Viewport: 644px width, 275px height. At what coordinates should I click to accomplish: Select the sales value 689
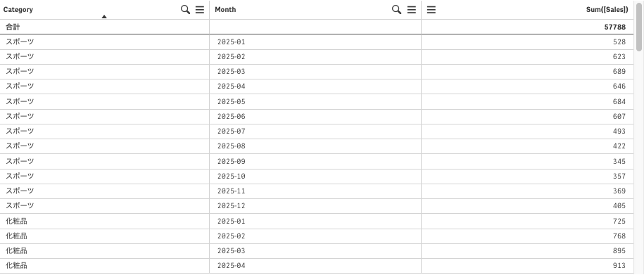coord(619,72)
